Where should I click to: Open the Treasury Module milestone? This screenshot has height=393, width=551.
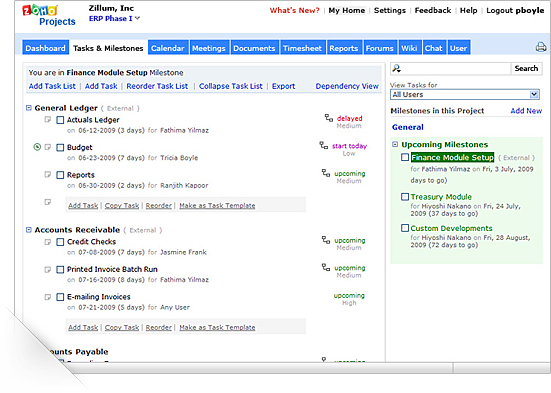(x=441, y=197)
